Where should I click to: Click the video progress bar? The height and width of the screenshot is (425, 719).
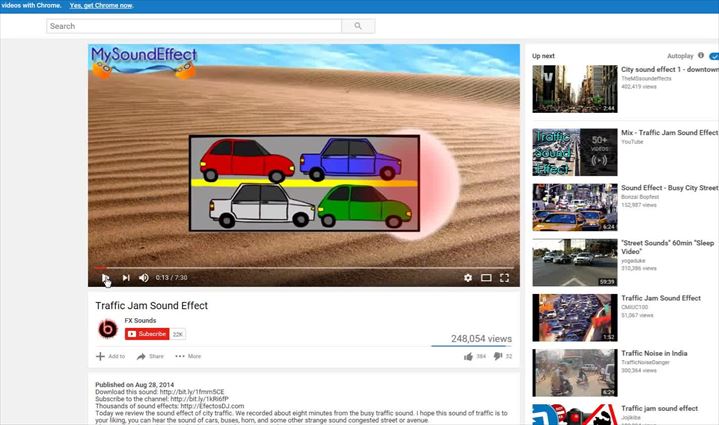coord(300,267)
